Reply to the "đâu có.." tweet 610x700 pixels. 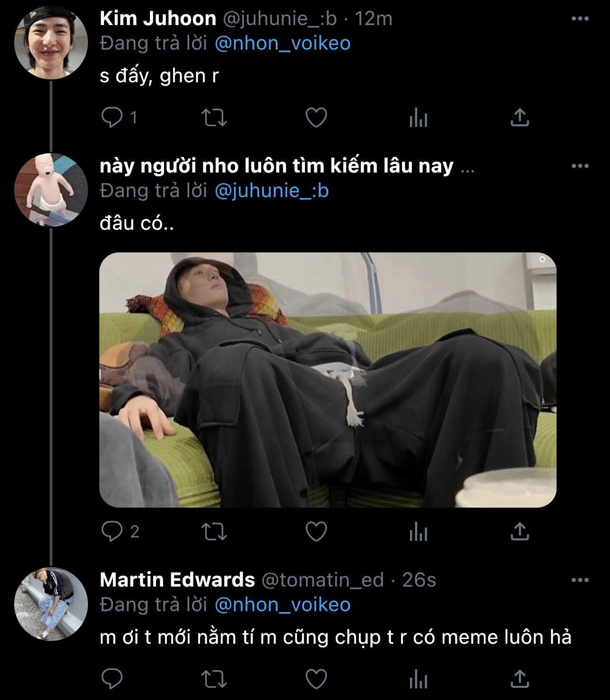tap(112, 532)
